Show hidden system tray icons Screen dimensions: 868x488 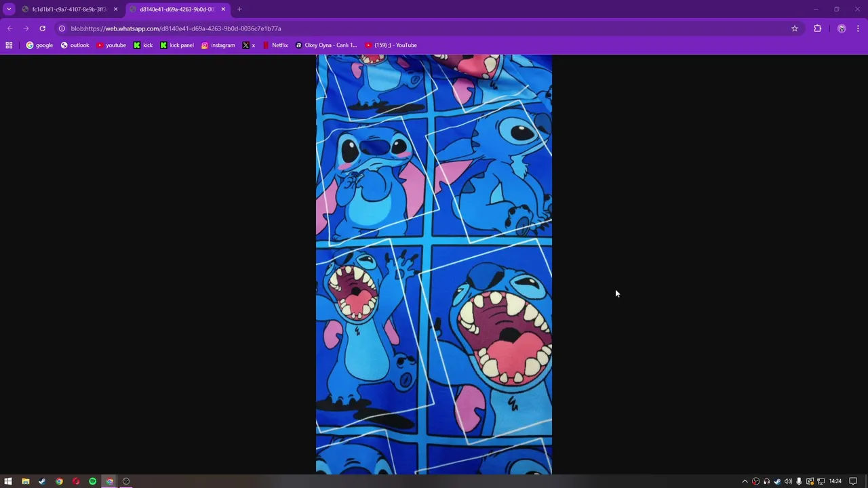745,481
